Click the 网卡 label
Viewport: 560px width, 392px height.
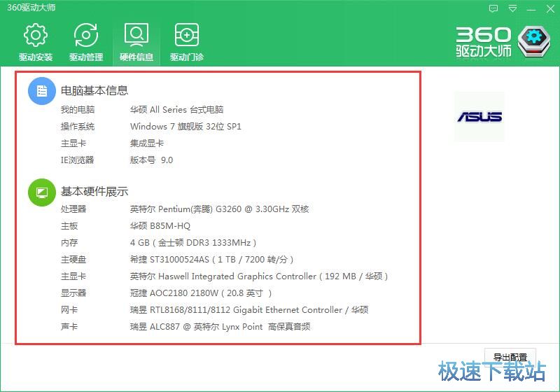click(x=69, y=310)
